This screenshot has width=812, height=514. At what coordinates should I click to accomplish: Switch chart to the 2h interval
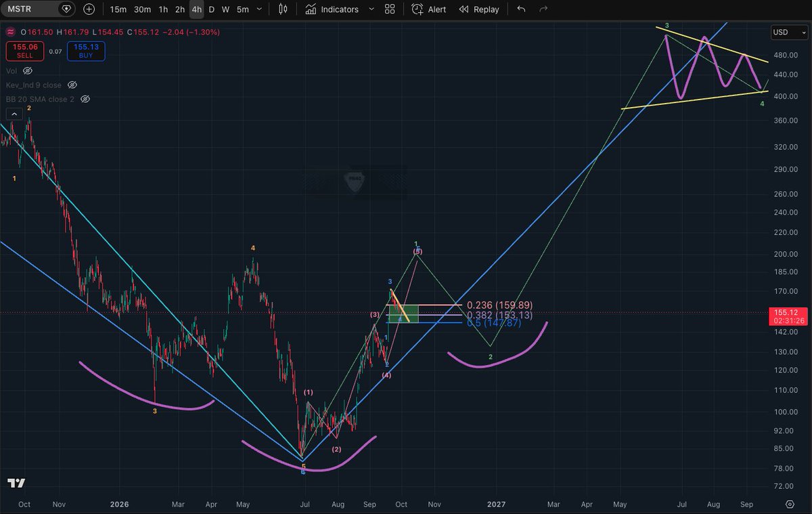click(x=179, y=9)
